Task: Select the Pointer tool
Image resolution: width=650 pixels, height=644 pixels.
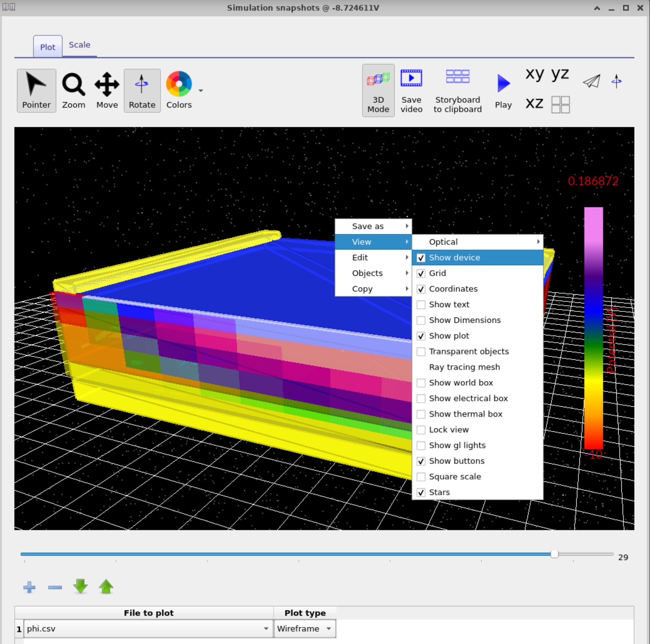Action: pos(36,90)
